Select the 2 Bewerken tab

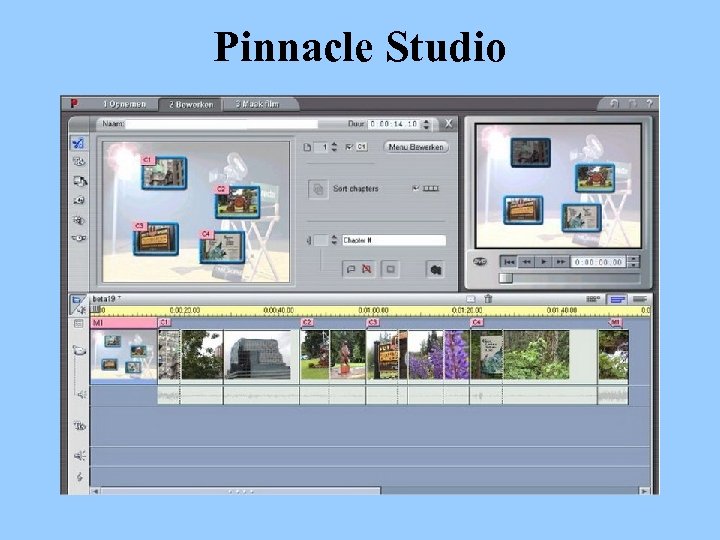click(191, 105)
